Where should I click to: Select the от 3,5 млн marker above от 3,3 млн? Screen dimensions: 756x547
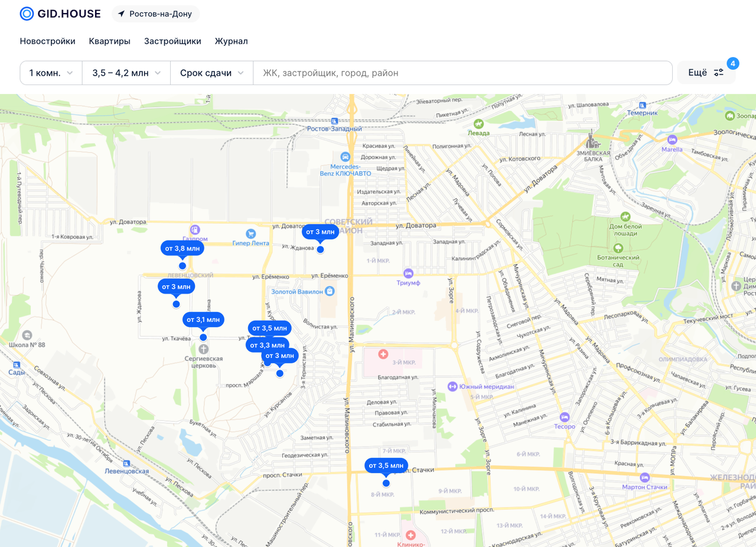tap(269, 328)
